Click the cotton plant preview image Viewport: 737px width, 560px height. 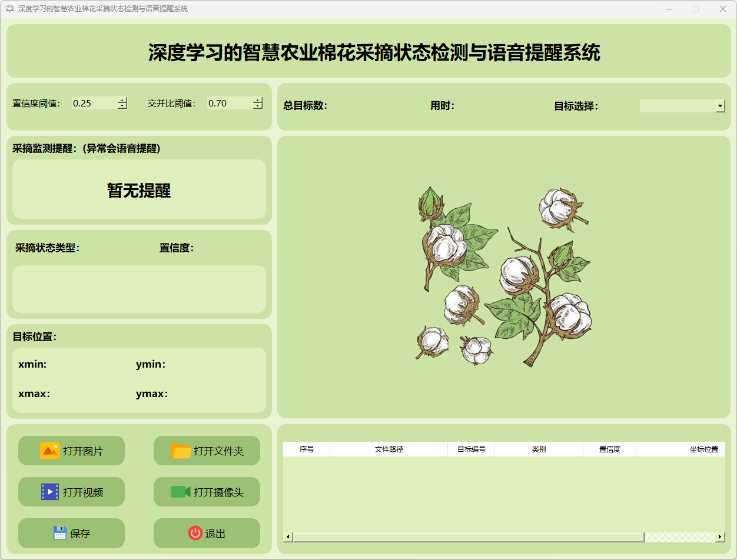(x=503, y=276)
